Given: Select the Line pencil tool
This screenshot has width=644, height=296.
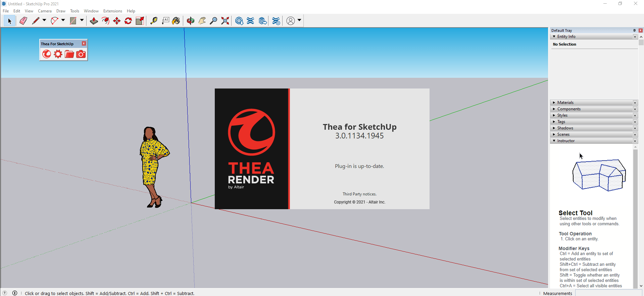Looking at the screenshot, I should click(36, 21).
